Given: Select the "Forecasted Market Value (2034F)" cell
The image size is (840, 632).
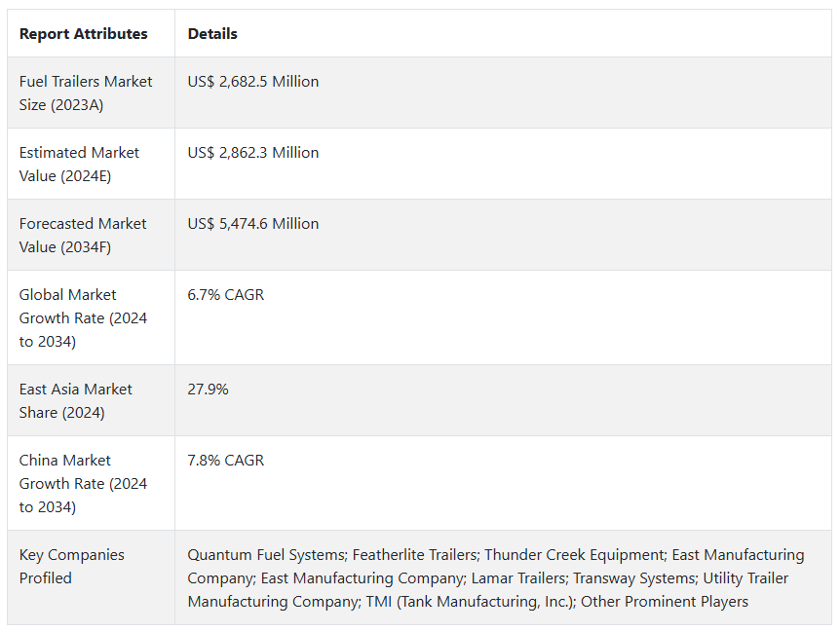Looking at the screenshot, I should point(83,236).
